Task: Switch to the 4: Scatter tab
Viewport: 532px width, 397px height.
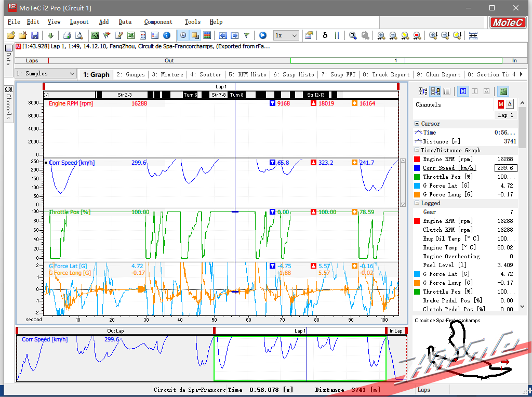Action: coord(206,74)
